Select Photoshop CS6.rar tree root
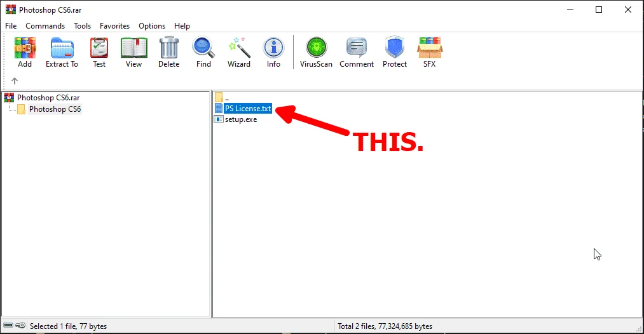Viewport: 644px width, 334px height. click(48, 98)
